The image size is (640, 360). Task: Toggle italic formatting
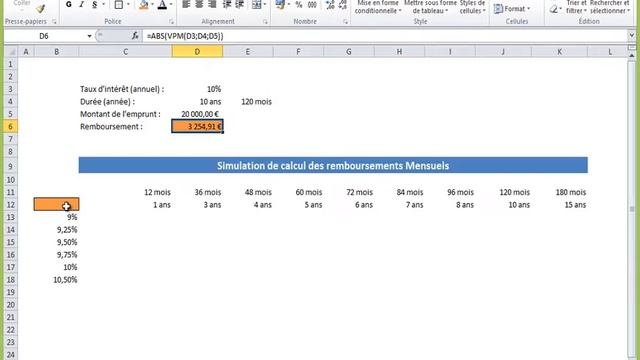pos(82,4)
